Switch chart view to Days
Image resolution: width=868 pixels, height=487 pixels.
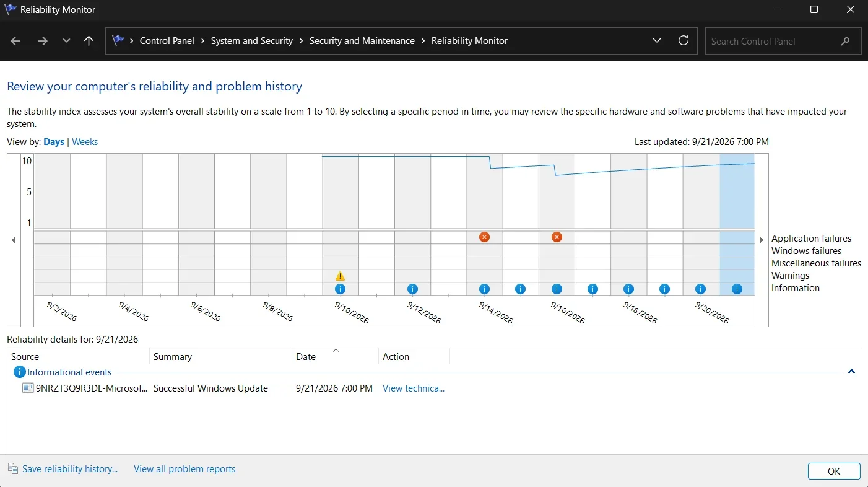coord(54,142)
